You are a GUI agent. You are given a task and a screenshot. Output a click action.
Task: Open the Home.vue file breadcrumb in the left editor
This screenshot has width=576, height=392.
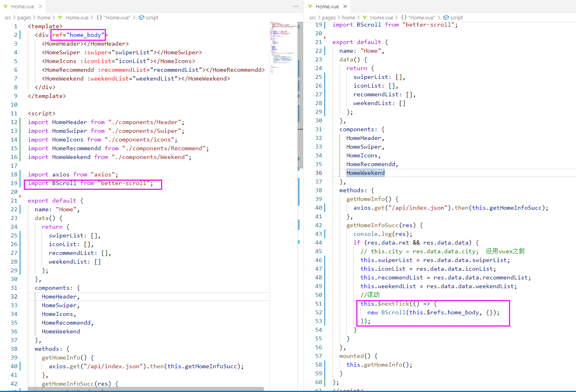[x=73, y=17]
